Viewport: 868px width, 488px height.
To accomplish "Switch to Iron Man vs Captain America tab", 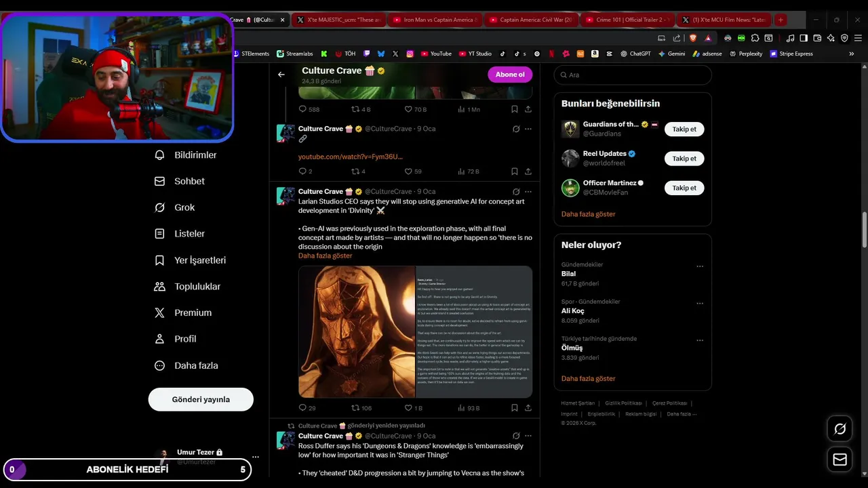I will pyautogui.click(x=435, y=20).
